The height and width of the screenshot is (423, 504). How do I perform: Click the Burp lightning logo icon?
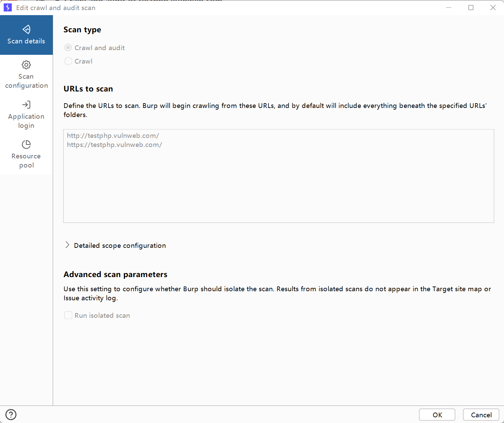(8, 7)
